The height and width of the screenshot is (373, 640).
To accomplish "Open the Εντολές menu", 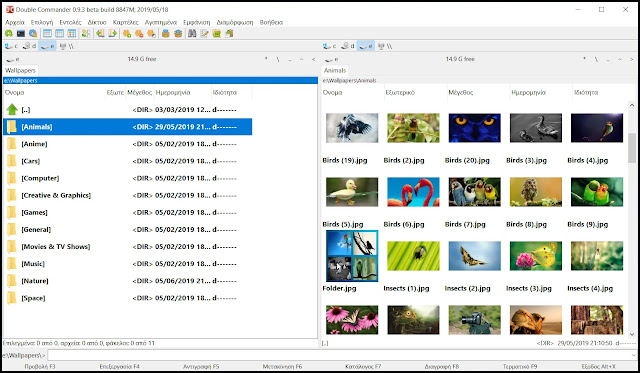I will [x=70, y=22].
